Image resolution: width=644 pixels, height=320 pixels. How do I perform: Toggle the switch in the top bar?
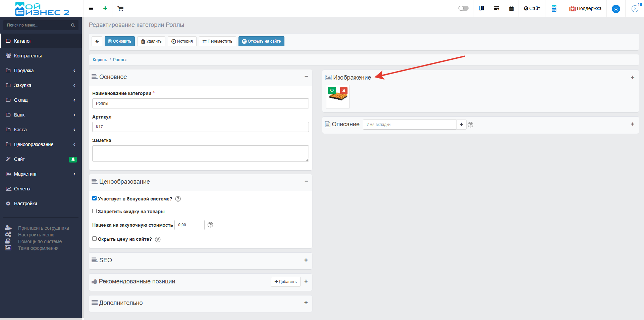(463, 8)
